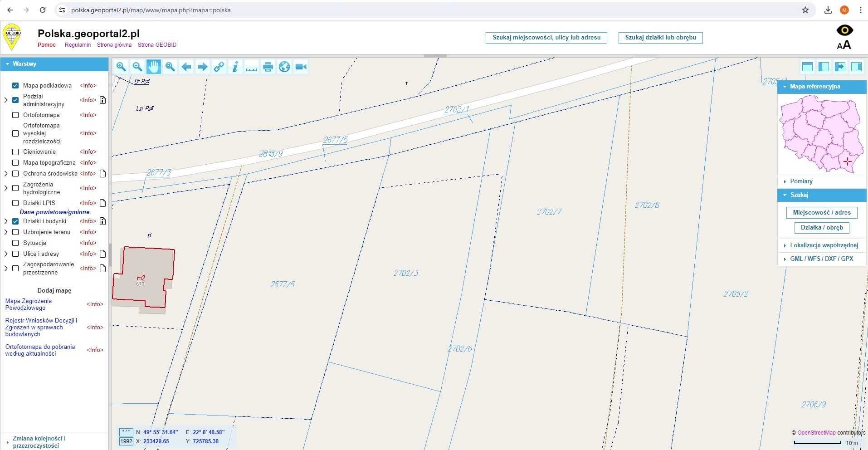Open the Pomoc link
This screenshot has height=450, width=868.
47,45
